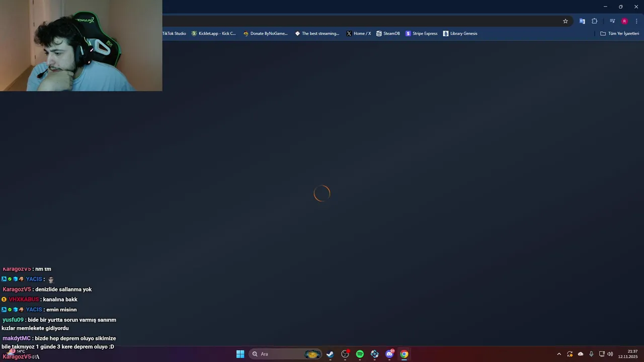Screen dimensions: 644x362
Task: Click chat message 'kanalına bakk'
Action: pos(60,300)
